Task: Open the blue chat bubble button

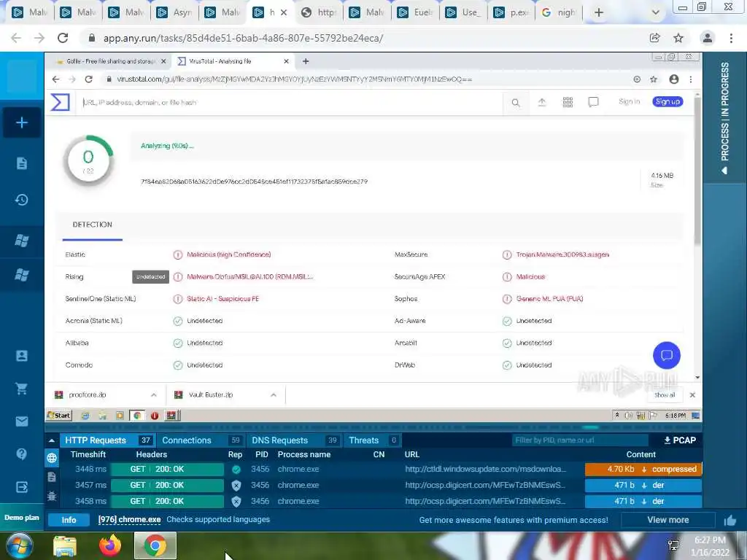Action: tap(667, 355)
